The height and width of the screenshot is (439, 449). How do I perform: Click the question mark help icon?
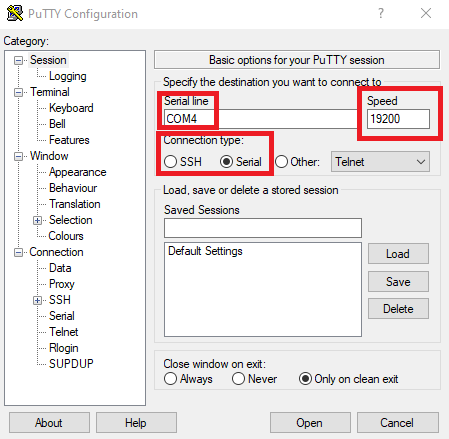point(381,13)
